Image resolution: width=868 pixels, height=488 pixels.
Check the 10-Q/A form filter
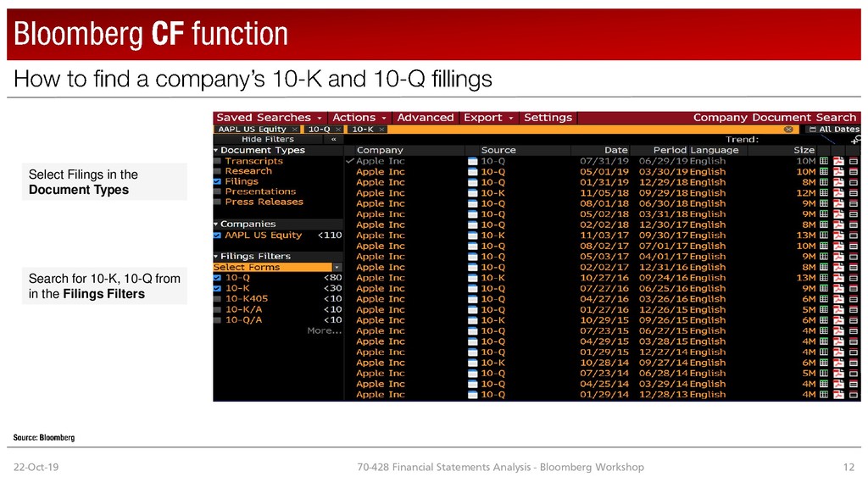(218, 319)
